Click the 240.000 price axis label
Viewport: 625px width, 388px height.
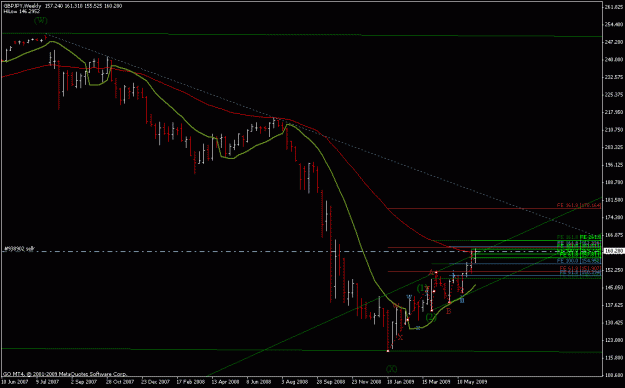614,59
